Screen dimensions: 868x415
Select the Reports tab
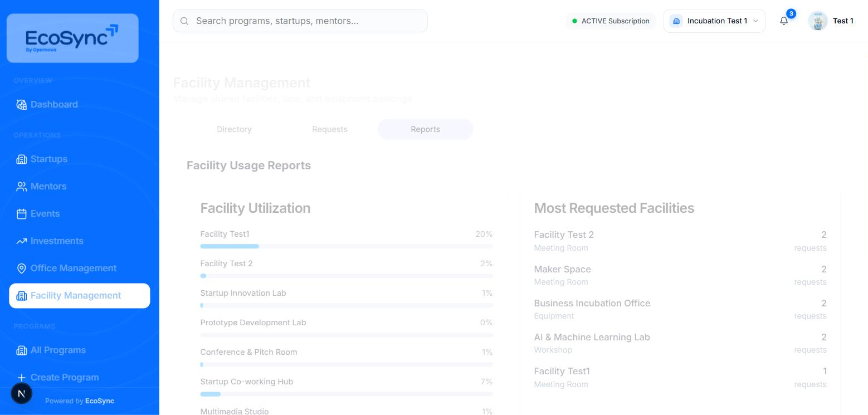tap(426, 129)
